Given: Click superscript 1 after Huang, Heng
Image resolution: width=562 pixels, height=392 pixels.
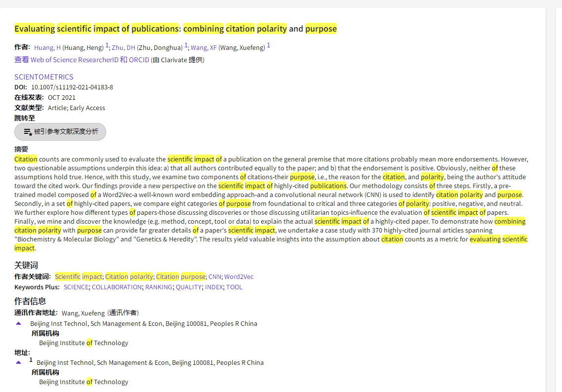Looking at the screenshot, I should pyautogui.click(x=107, y=46).
